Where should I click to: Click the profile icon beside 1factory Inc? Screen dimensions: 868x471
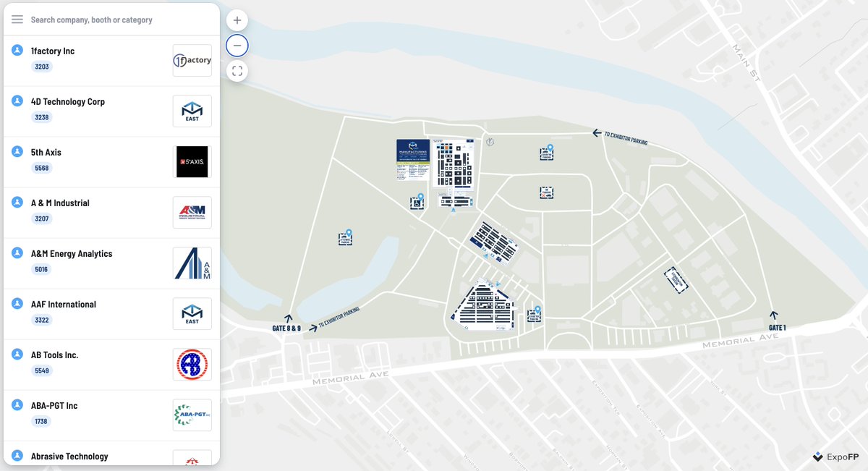pyautogui.click(x=17, y=50)
